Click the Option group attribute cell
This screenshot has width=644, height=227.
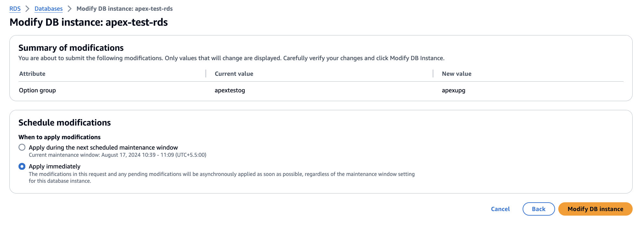[37, 90]
